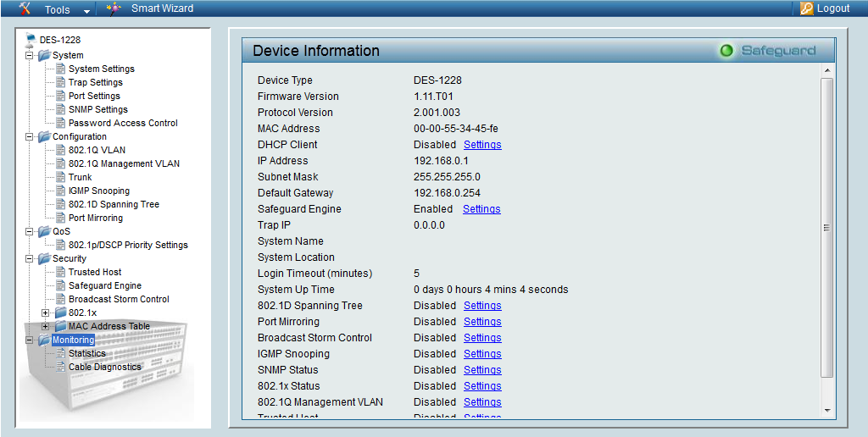The width and height of the screenshot is (868, 437).
Task: Click the MAC Address Table folder icon
Action: [x=60, y=326]
